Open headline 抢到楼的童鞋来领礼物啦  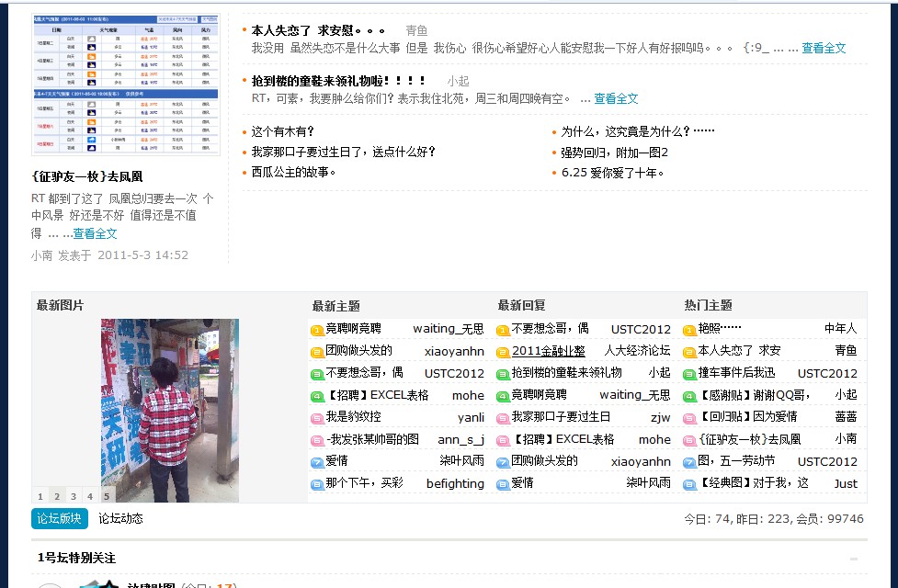point(338,81)
